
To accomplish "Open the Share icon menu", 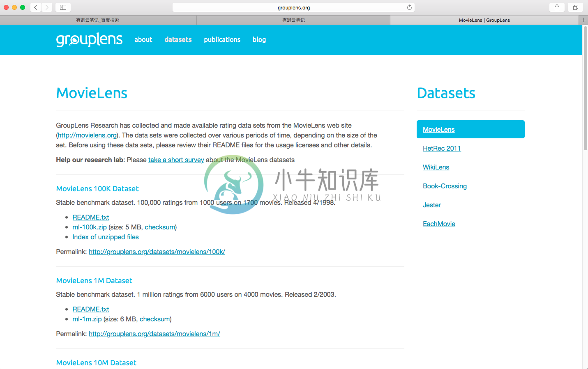I will (x=557, y=7).
